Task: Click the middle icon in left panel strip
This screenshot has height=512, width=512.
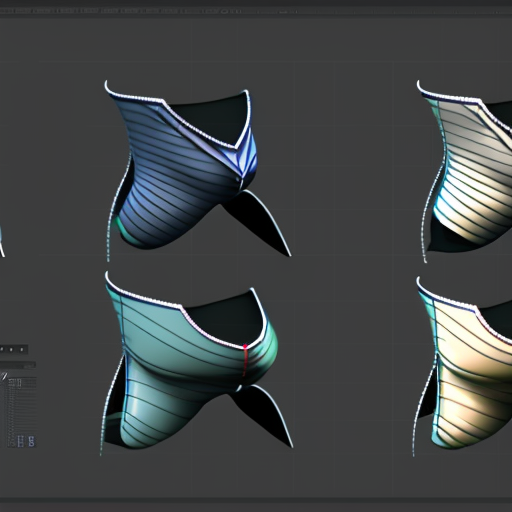Action: pyautogui.click(x=11, y=349)
